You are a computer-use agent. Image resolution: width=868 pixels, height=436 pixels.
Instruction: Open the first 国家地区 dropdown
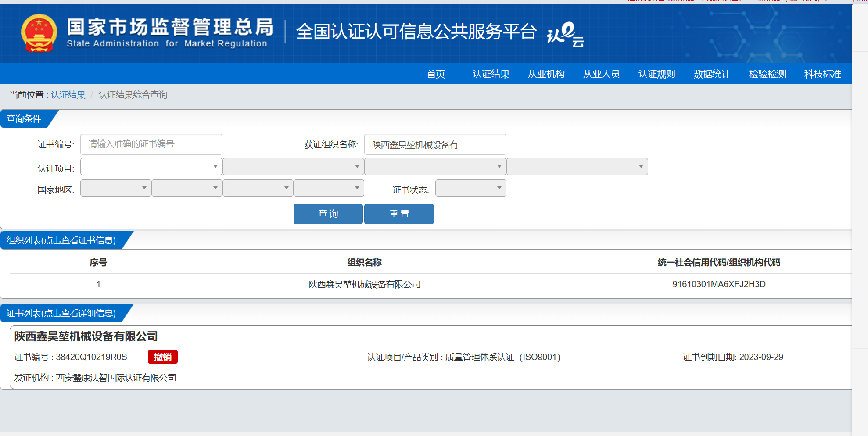pyautogui.click(x=116, y=188)
